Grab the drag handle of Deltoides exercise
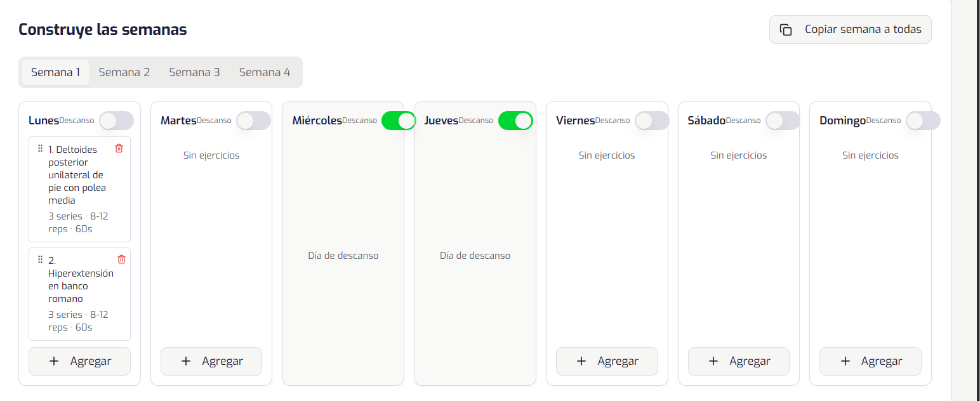Viewport: 980px width, 401px height. tap(40, 148)
